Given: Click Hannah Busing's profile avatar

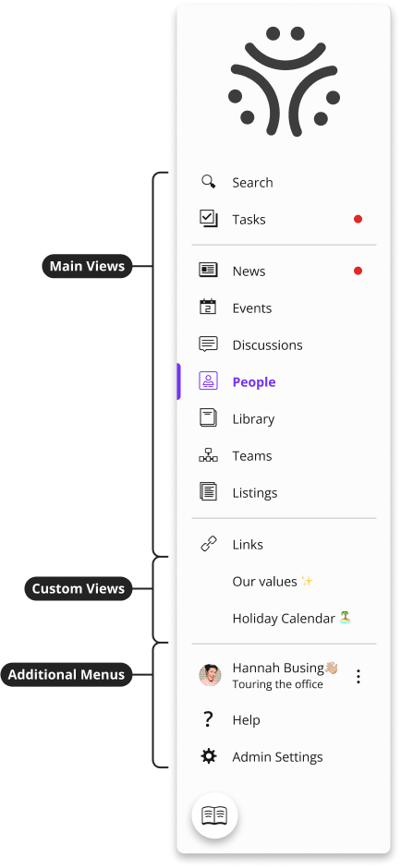Looking at the screenshot, I should 210,675.
